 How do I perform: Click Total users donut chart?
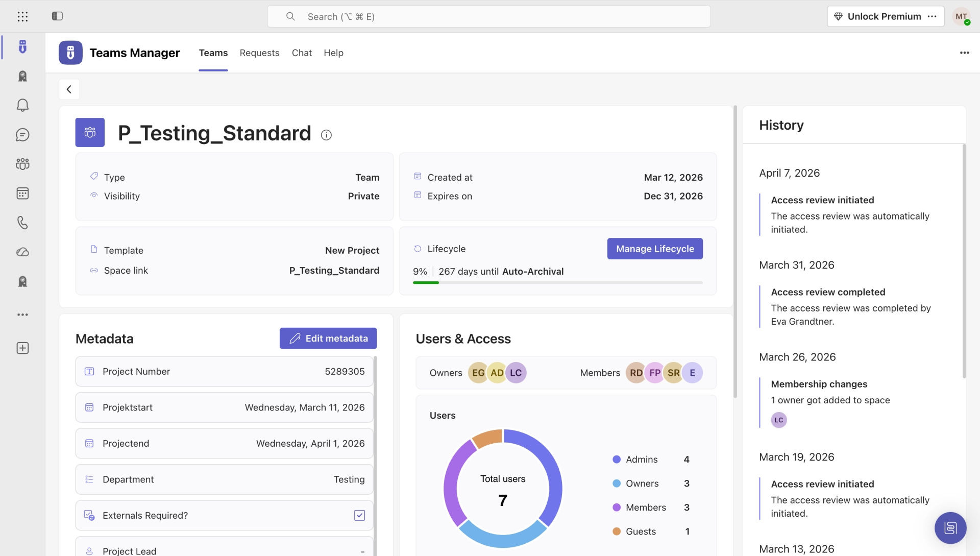[x=503, y=489]
